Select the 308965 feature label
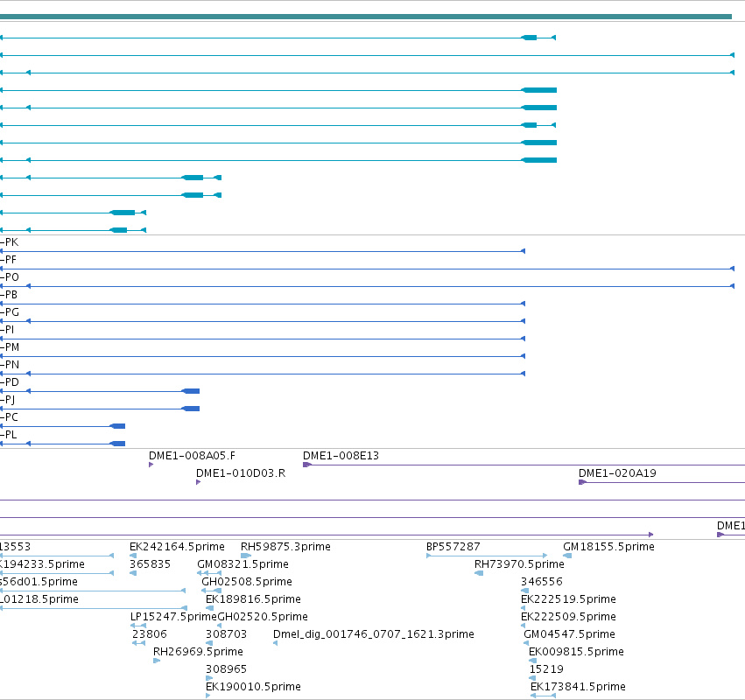 pos(226,669)
